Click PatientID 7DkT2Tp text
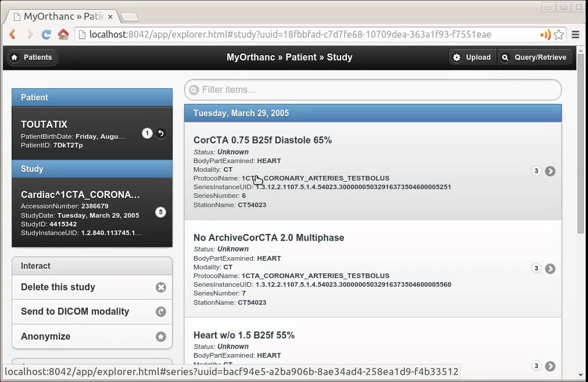This screenshot has width=588, height=382. click(52, 145)
